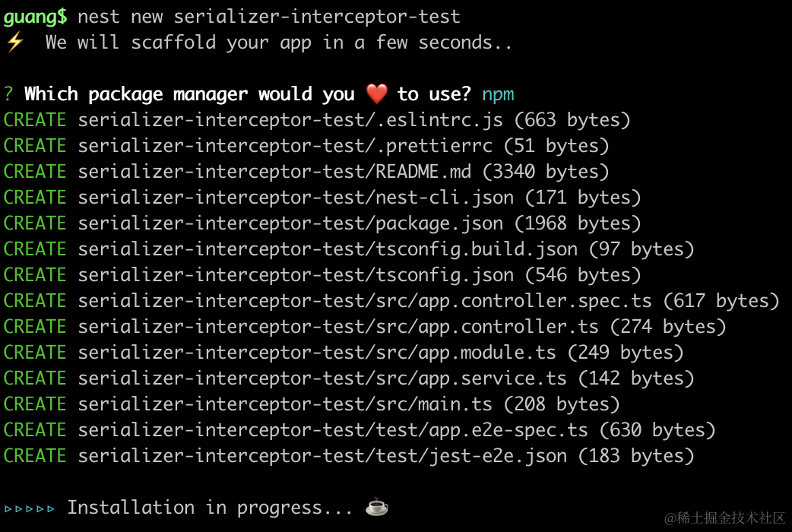Click the blue progress arrows
The image size is (792, 532).
click(30, 508)
